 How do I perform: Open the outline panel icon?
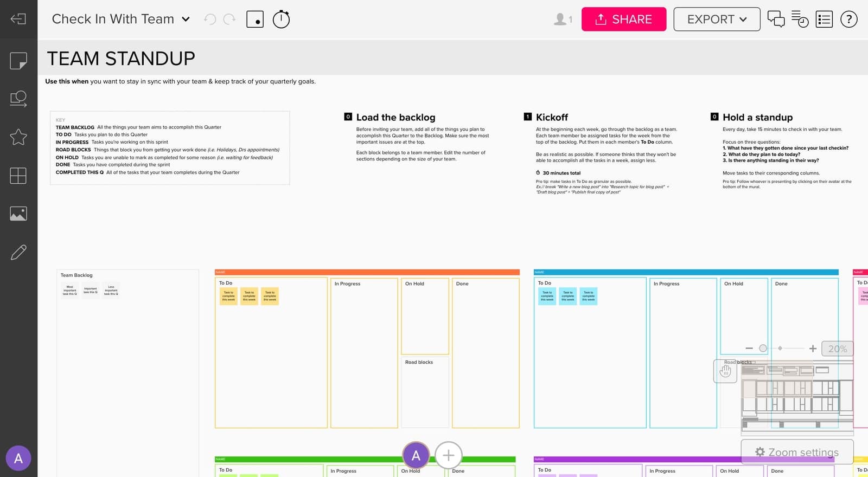point(824,19)
